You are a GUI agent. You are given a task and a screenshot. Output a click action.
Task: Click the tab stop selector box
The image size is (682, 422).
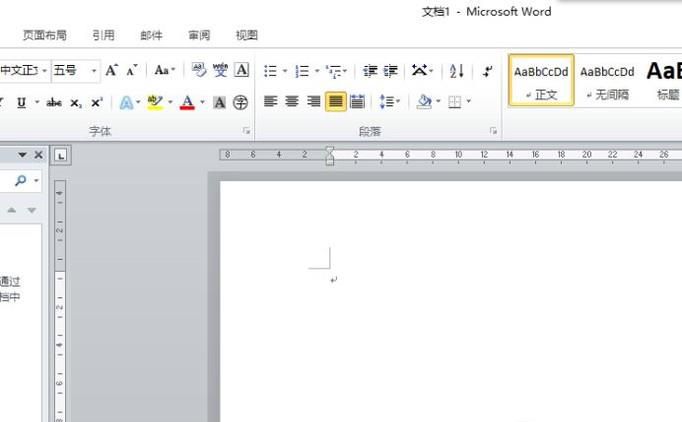61,155
